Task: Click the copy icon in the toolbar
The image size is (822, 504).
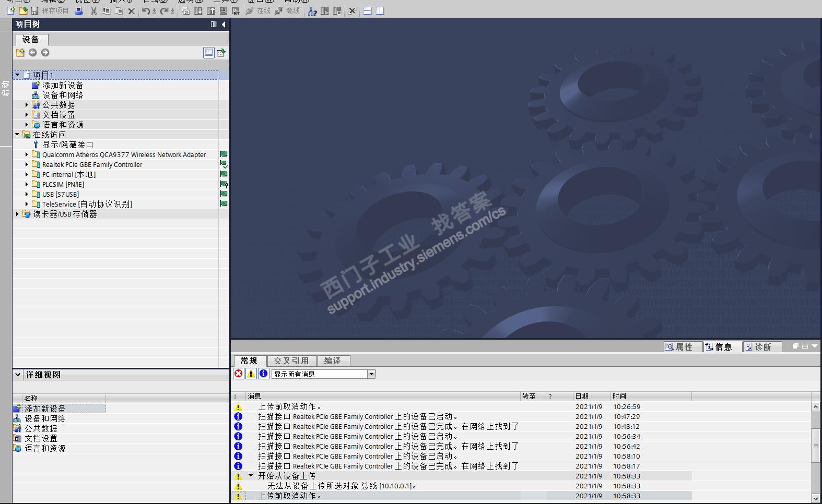Action: pos(107,10)
